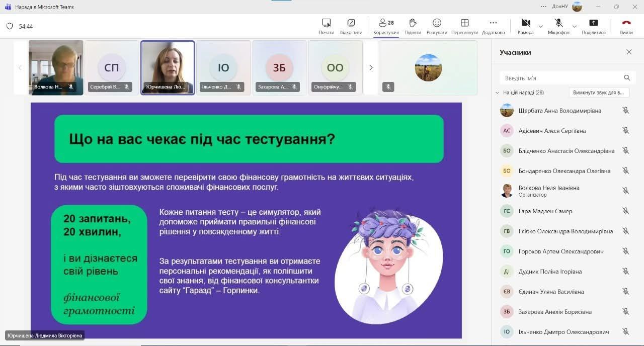Click Поділитися share screen icon
The image size is (644, 346).
coord(594,23)
